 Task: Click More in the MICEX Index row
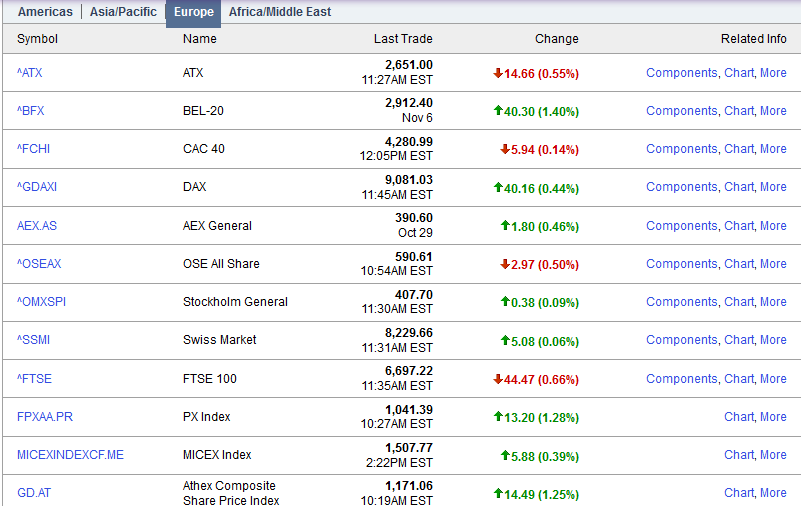point(773,454)
